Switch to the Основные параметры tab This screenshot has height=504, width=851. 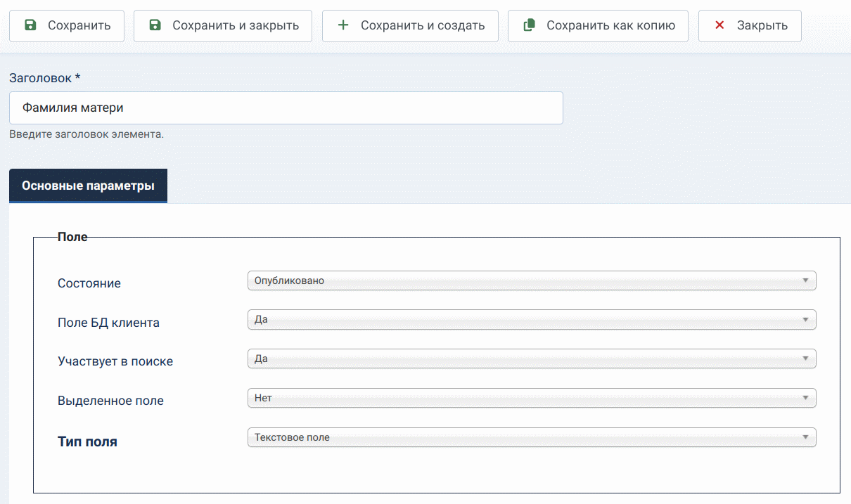point(88,186)
